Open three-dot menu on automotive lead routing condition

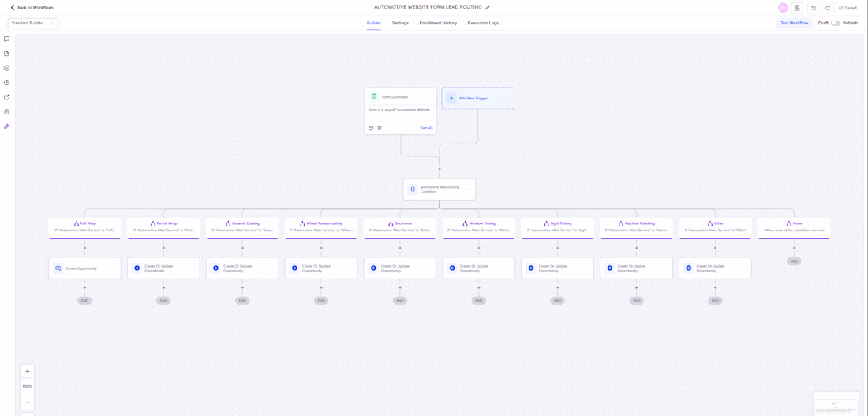[x=470, y=189]
